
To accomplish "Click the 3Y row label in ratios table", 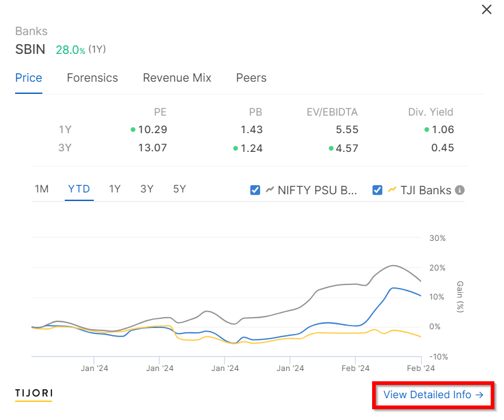I will [x=65, y=148].
